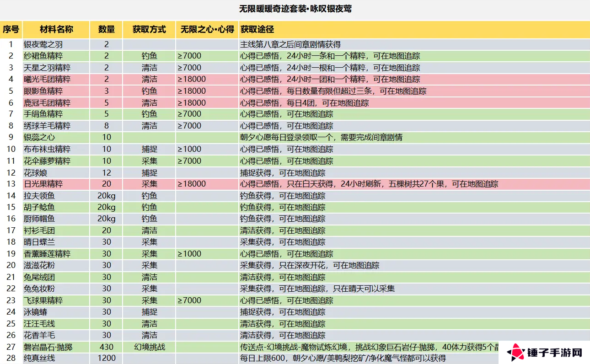This screenshot has height=364, width=590.
Task: Select the 银夜莺之羽 material name
Action: (42, 44)
